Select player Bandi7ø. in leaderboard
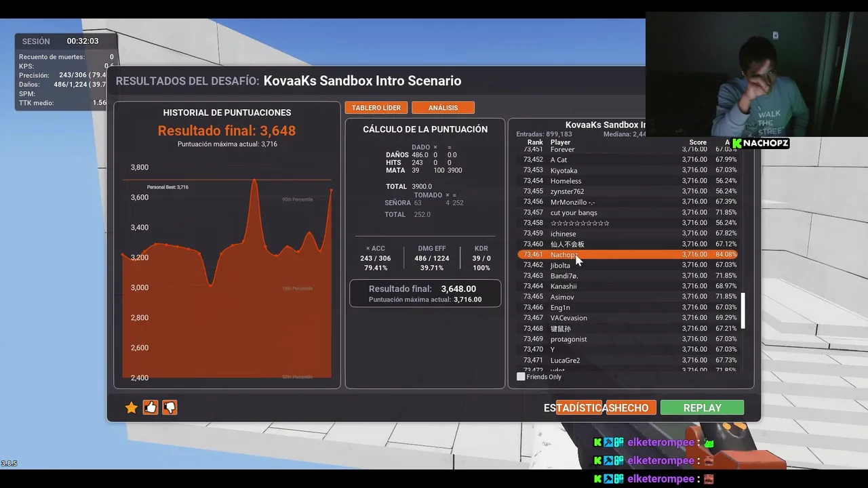The height and width of the screenshot is (488, 868). click(628, 276)
